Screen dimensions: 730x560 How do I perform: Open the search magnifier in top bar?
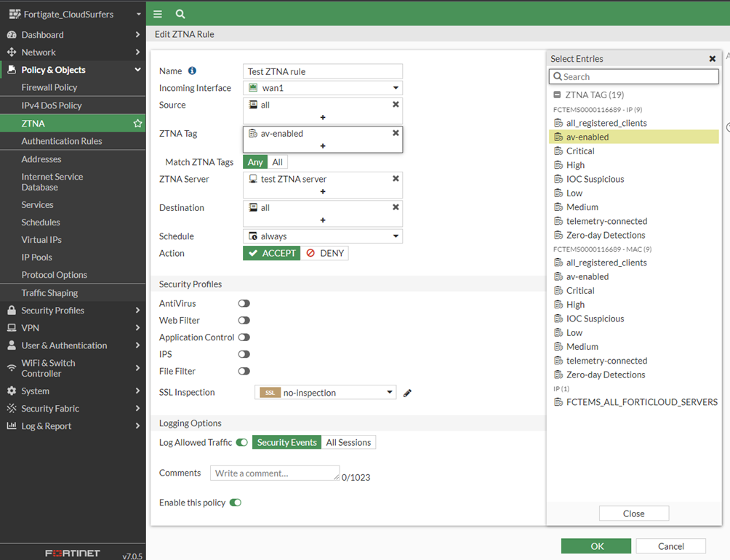(x=180, y=14)
